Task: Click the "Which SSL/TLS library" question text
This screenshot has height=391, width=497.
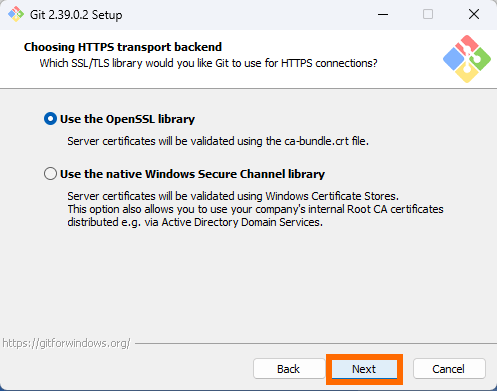Action: pos(208,63)
